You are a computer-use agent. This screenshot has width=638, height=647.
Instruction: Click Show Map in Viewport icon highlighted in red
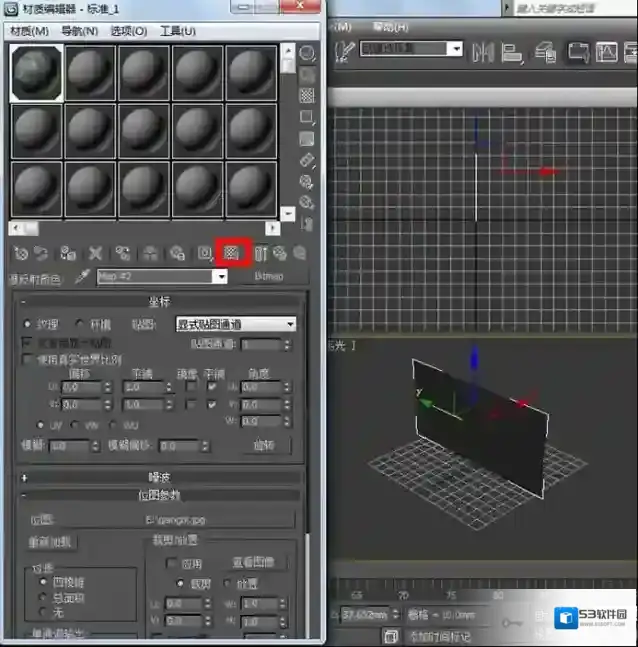pos(231,253)
